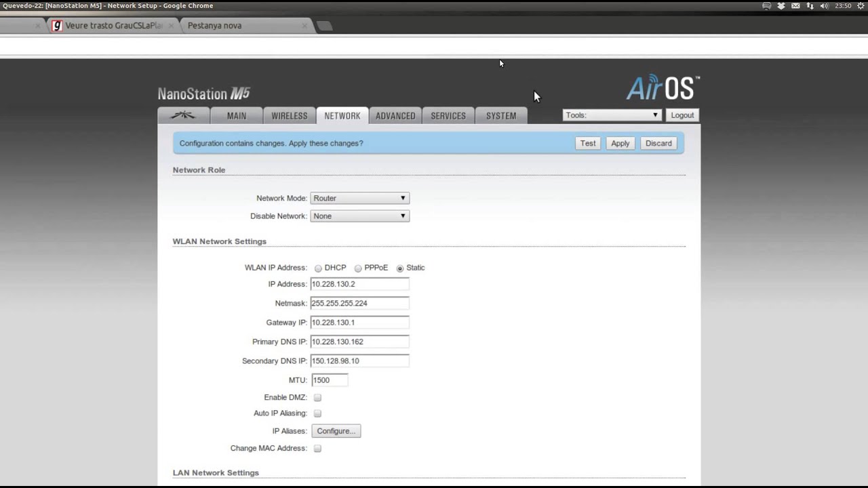Discard the configuration changes

(658, 143)
